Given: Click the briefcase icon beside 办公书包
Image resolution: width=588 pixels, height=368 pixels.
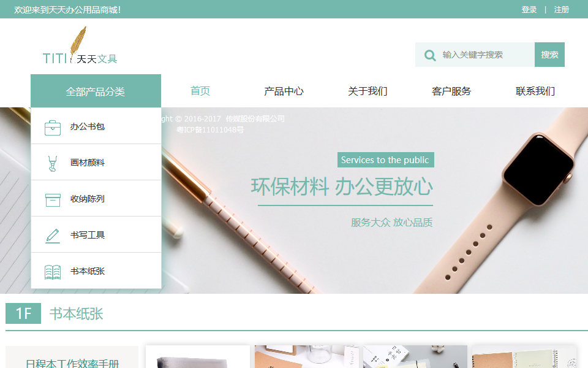Looking at the screenshot, I should [x=53, y=127].
